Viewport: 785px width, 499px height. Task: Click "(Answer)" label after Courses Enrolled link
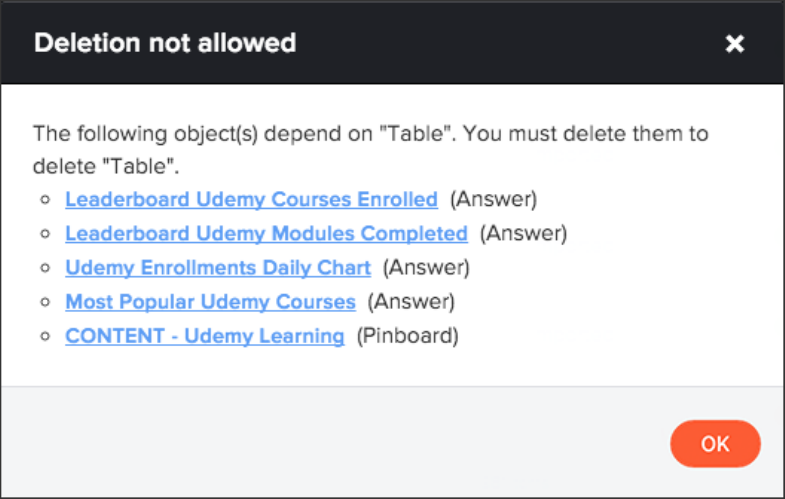coord(493,199)
